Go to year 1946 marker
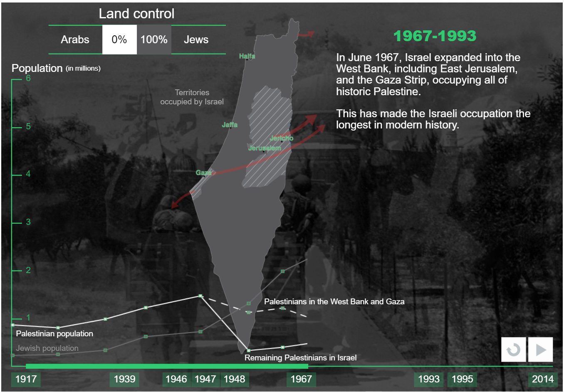This screenshot has width=564, height=392. pos(176,379)
